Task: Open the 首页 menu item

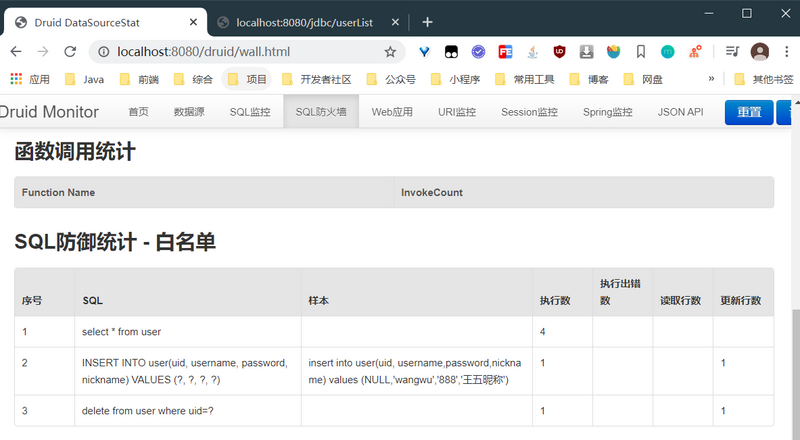Action: coord(138,112)
